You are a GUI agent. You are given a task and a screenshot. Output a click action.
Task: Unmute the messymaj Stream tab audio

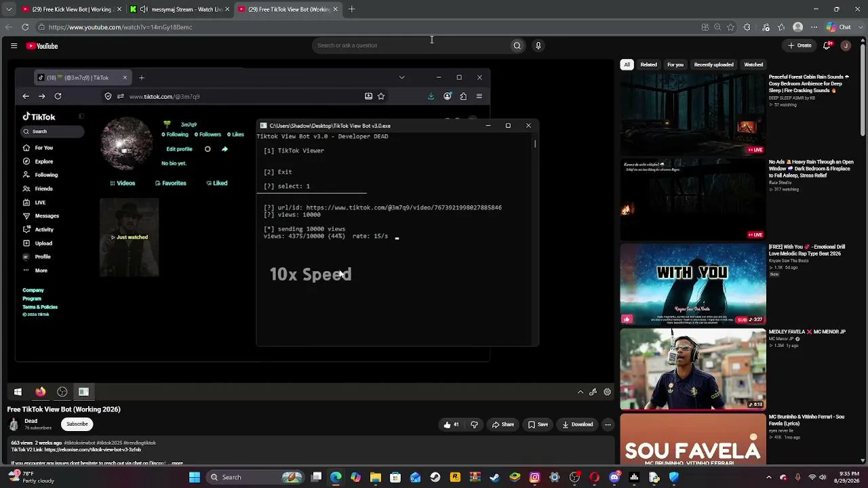(x=144, y=9)
